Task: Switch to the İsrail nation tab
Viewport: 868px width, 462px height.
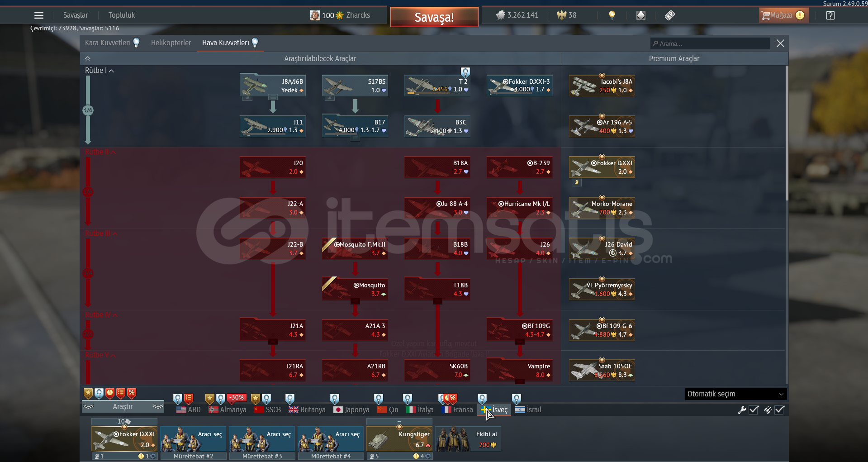Action: 528,410
